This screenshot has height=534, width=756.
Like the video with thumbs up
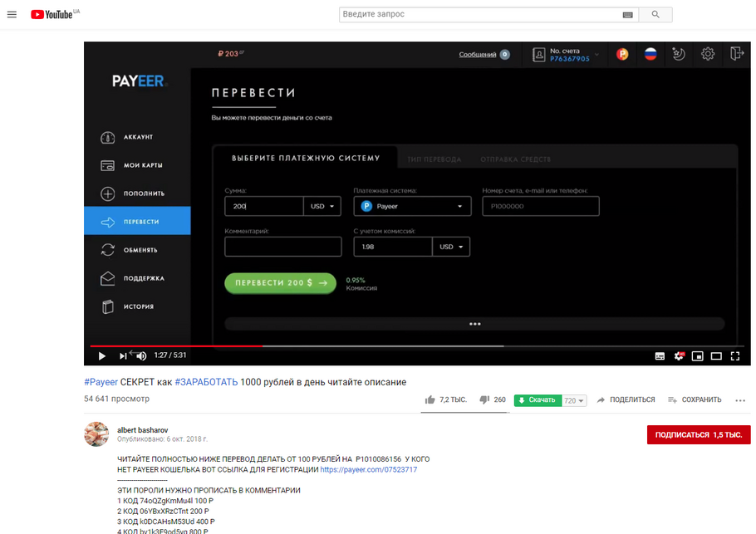pyautogui.click(x=446, y=399)
